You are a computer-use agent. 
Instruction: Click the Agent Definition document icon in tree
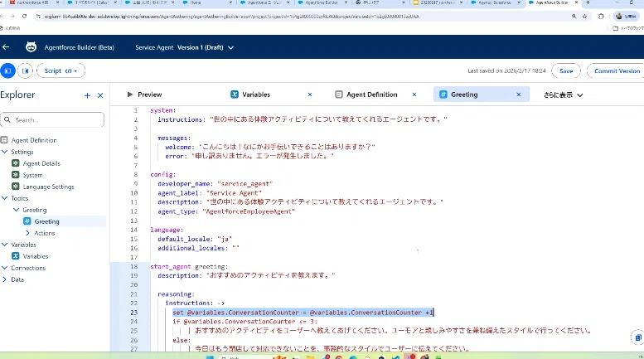pos(4,140)
